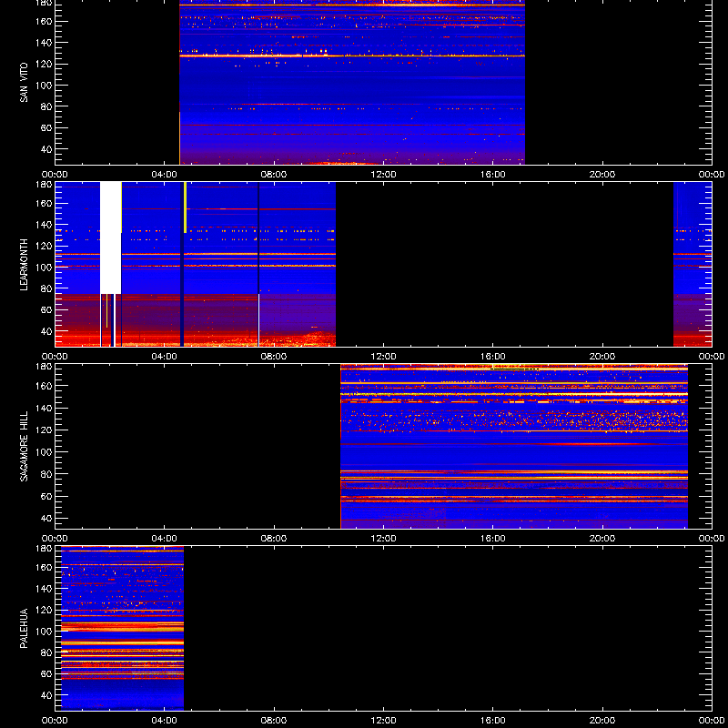Screen dimensions: 728x728
Task: Click 12:00 below the Learmonth panel
Action: point(383,357)
